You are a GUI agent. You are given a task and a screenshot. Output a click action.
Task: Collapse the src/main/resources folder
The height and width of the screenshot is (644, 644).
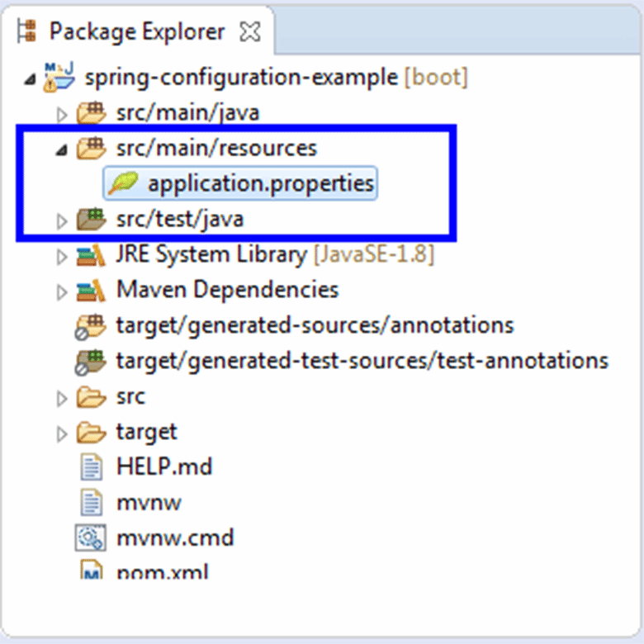(x=62, y=150)
